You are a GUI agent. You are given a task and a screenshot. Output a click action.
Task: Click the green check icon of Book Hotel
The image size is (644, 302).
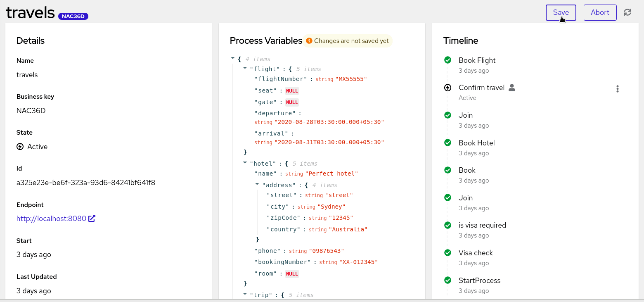pyautogui.click(x=447, y=143)
